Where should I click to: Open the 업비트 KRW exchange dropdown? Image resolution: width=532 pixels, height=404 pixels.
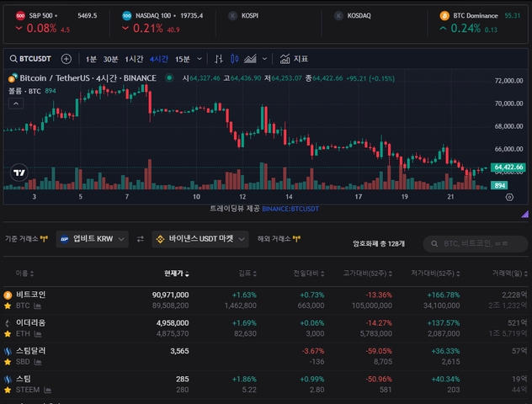click(93, 239)
